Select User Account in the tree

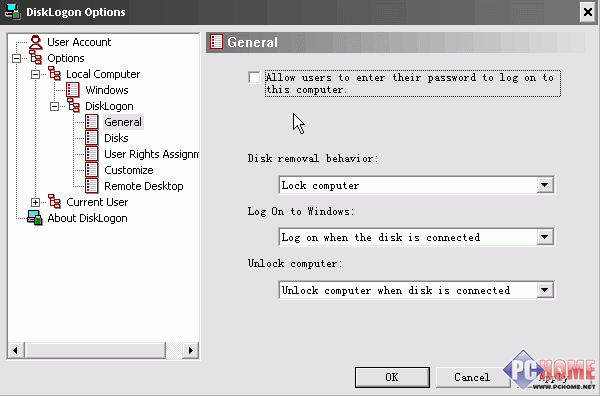pyautogui.click(x=79, y=42)
